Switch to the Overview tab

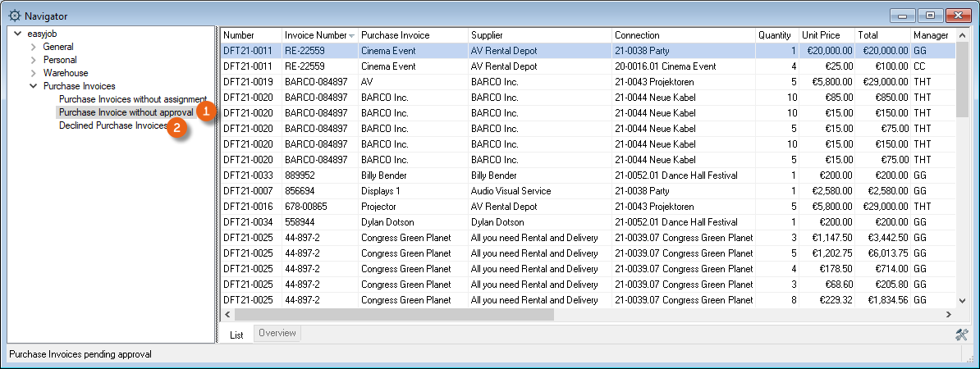point(277,333)
